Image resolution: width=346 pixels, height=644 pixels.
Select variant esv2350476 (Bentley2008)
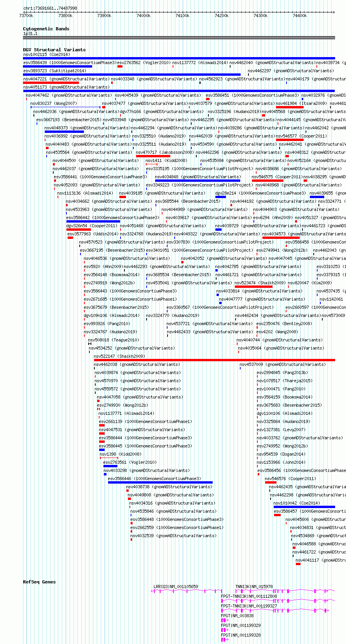pos(284,324)
